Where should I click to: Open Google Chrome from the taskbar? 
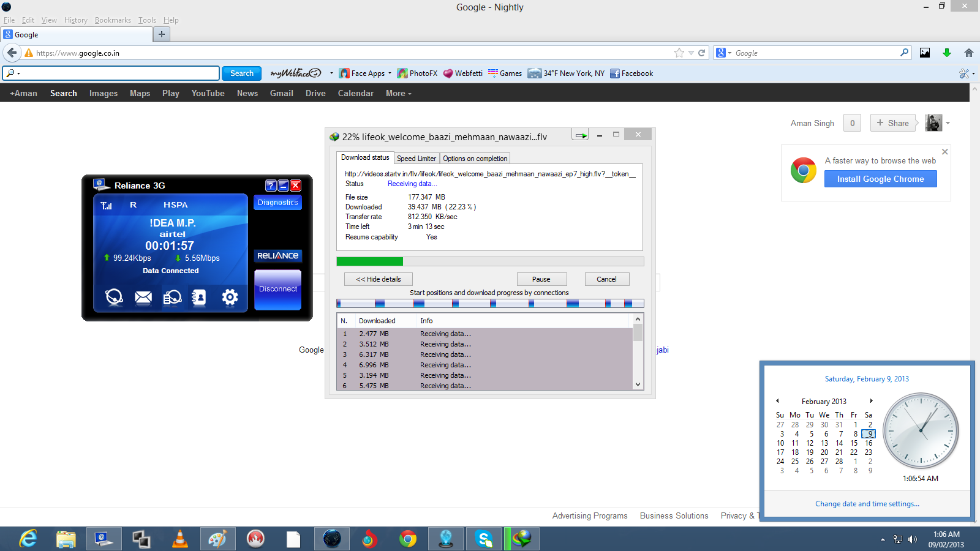click(408, 539)
